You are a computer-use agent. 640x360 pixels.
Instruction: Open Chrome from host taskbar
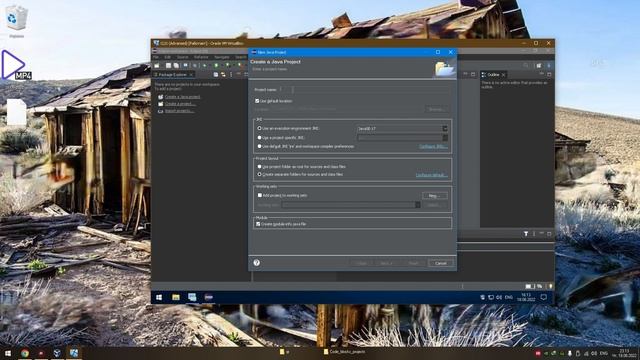(x=25, y=353)
